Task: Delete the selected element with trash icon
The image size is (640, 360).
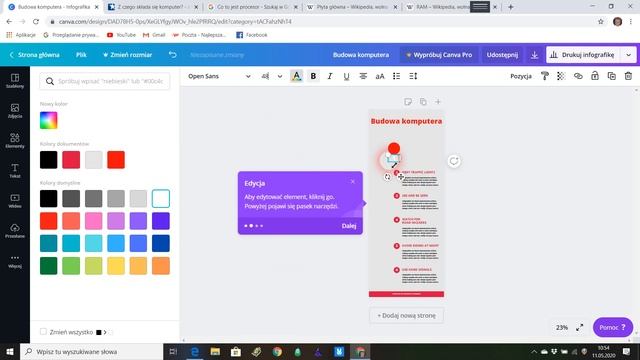Action: click(628, 76)
